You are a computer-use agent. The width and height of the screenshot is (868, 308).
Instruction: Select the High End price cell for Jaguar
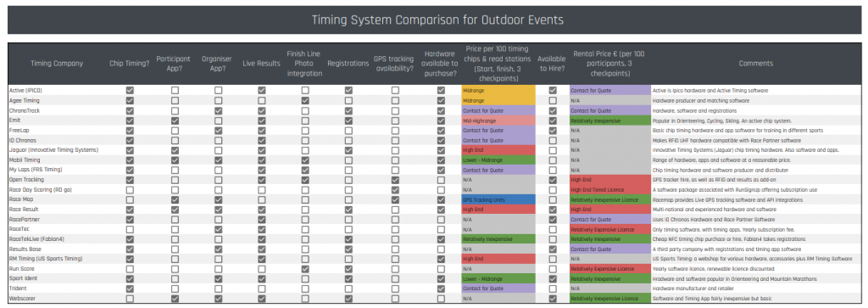click(498, 150)
